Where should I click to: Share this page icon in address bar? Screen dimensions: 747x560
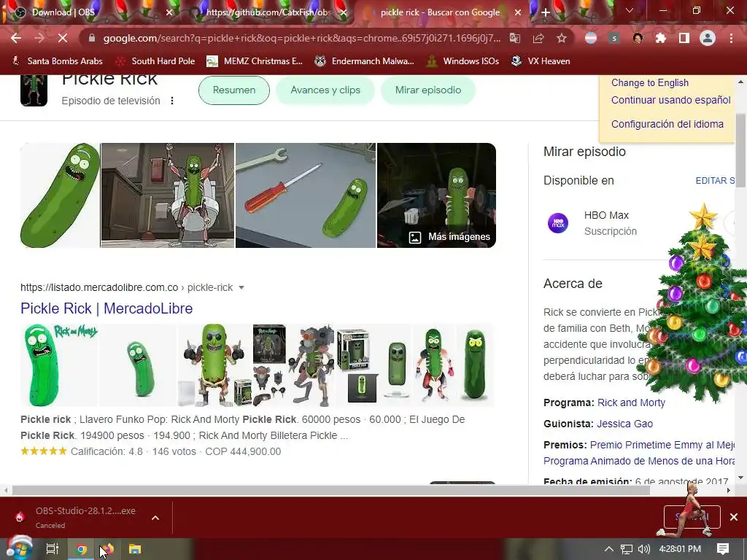pyautogui.click(x=538, y=38)
